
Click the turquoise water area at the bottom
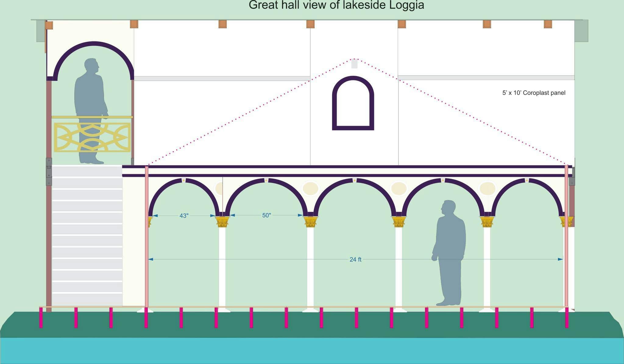(x=312, y=350)
